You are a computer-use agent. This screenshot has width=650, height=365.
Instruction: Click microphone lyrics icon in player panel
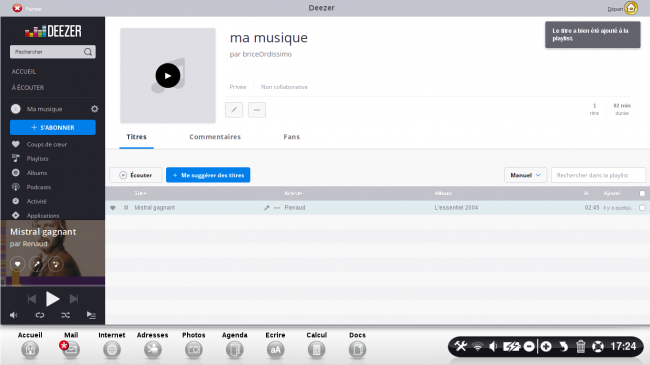click(36, 264)
